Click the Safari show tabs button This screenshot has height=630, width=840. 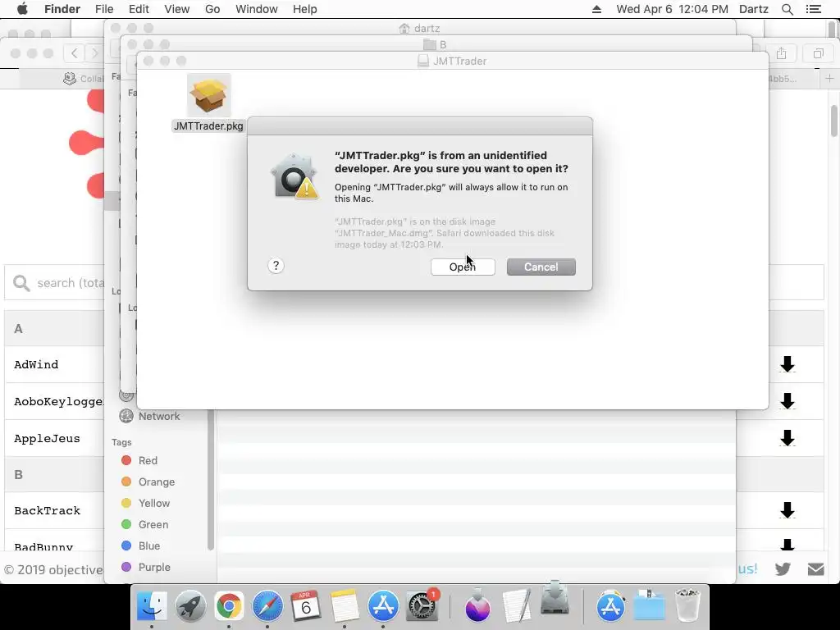point(819,53)
